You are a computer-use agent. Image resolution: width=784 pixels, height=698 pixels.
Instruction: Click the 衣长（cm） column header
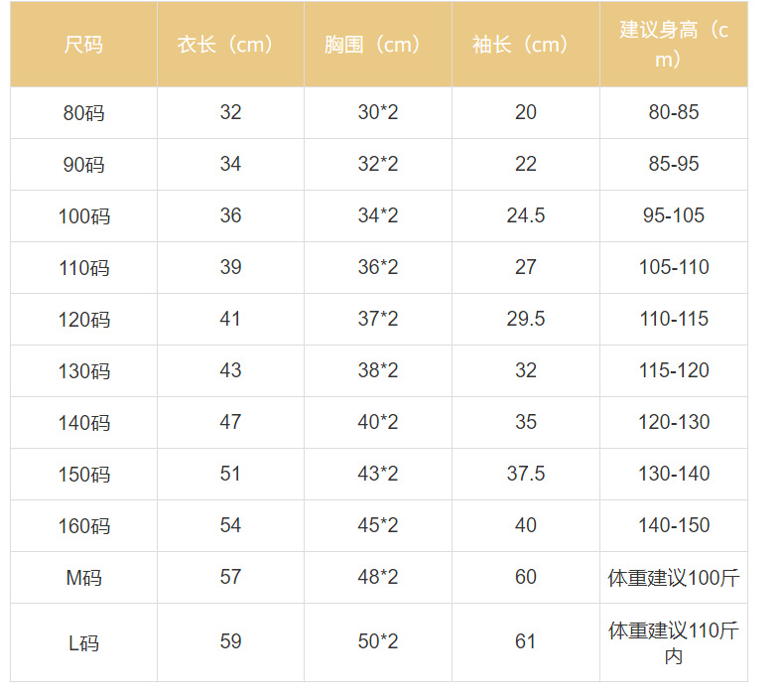click(230, 45)
